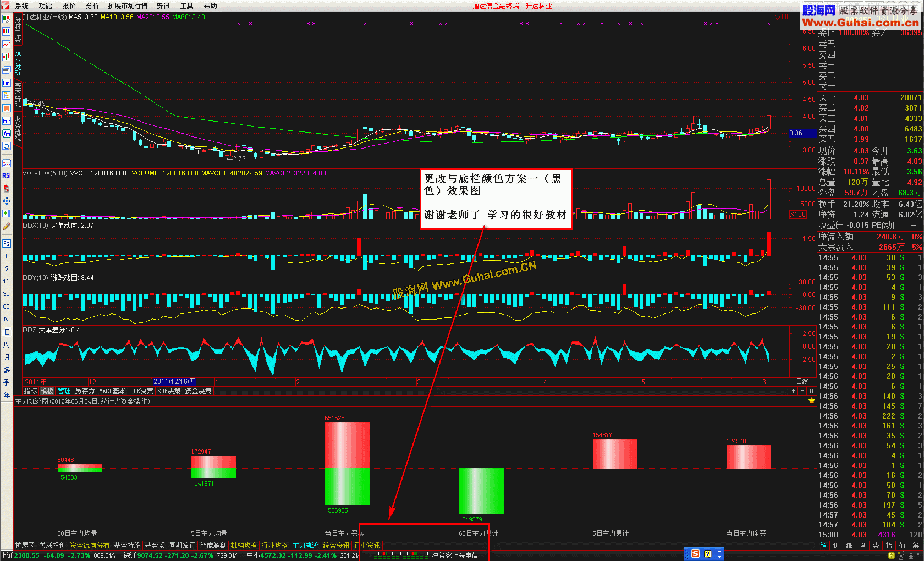Open the 基金持股 bottom tab

(x=127, y=546)
